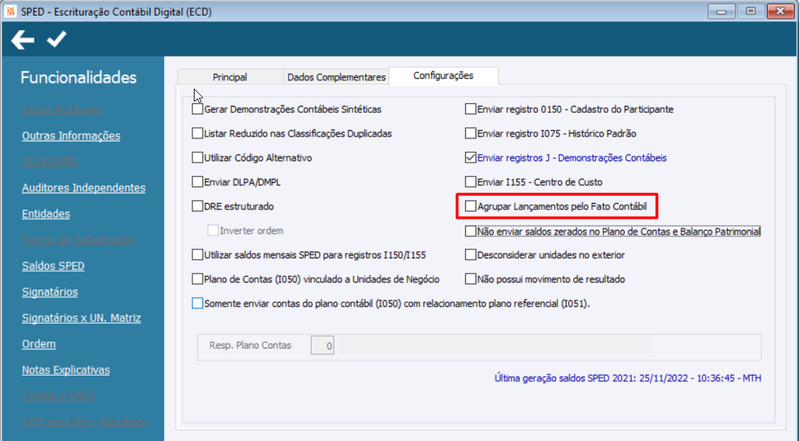Click the SPED app icon in title bar
The height and width of the screenshot is (441, 800).
(x=10, y=11)
